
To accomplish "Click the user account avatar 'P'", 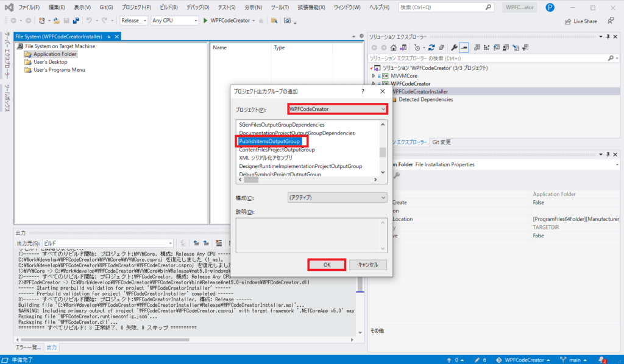I will coord(550,7).
